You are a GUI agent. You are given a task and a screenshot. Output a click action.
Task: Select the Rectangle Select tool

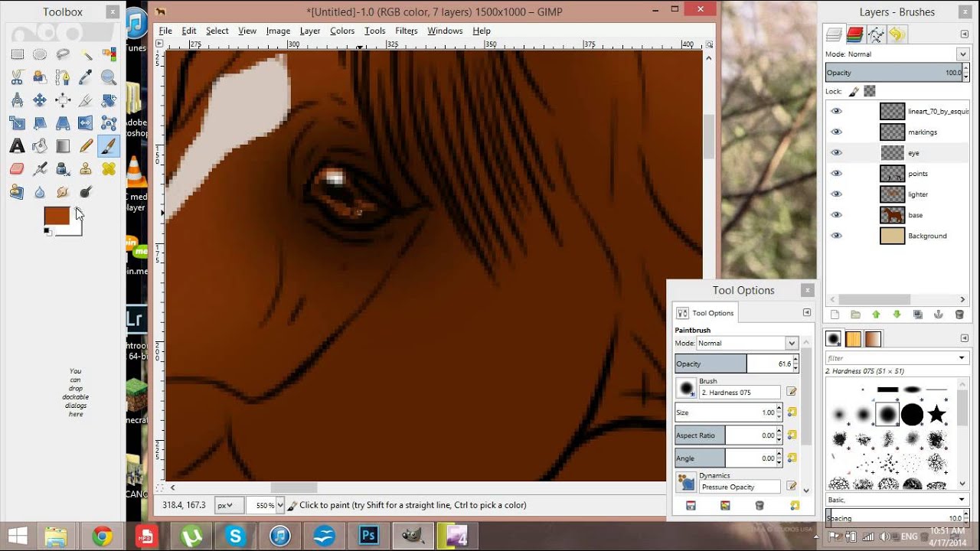click(x=17, y=54)
